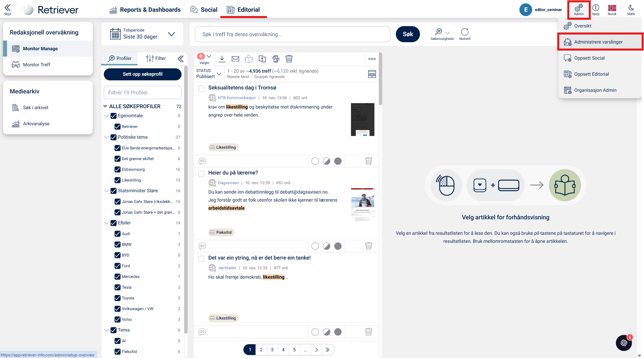Open the STATUS Publisert dropdown
The height and width of the screenshot is (358, 644).
(x=209, y=74)
